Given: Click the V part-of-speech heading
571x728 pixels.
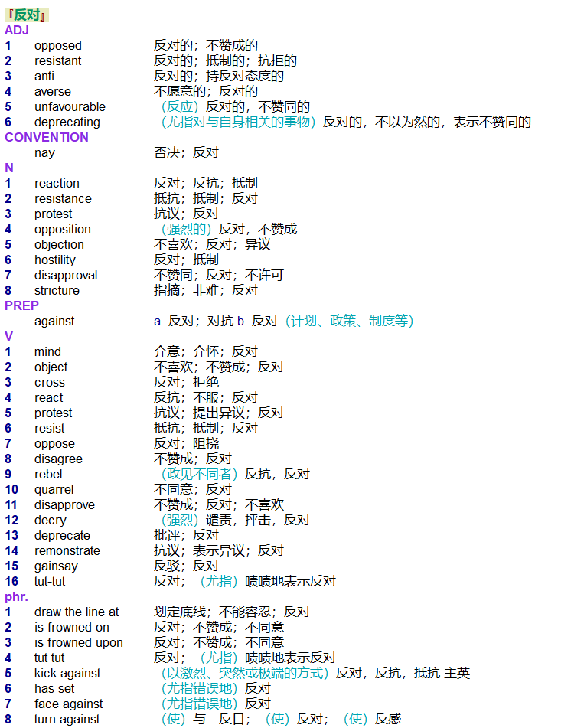Looking at the screenshot, I should pos(9,337).
